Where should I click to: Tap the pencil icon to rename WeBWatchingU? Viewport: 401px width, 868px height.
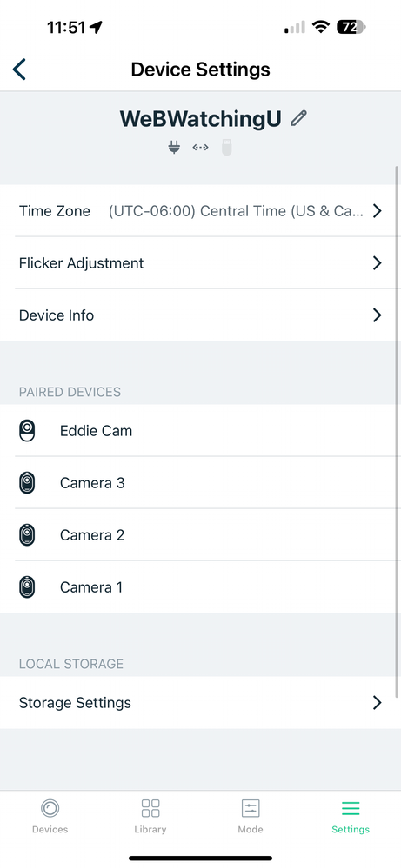click(x=298, y=118)
